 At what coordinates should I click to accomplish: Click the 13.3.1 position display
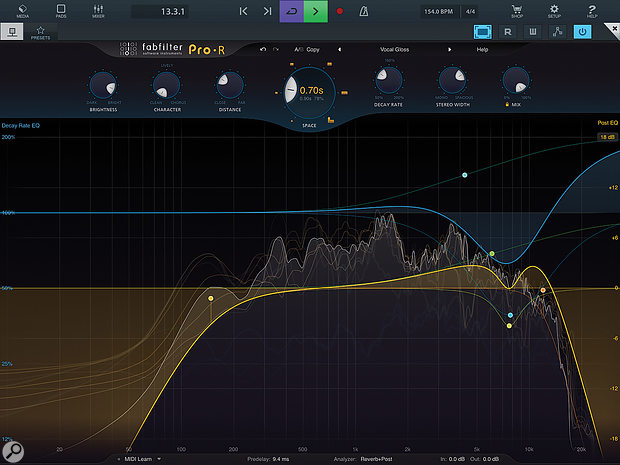tap(160, 11)
